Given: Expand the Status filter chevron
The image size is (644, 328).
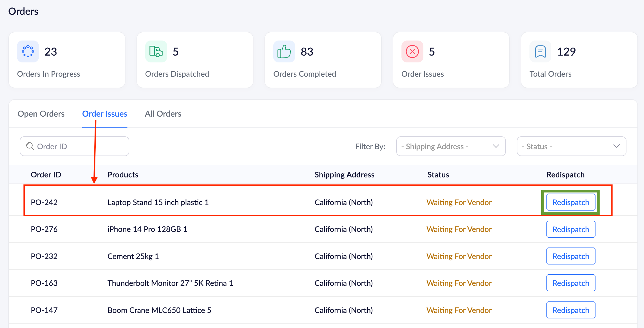Looking at the screenshot, I should coord(616,146).
